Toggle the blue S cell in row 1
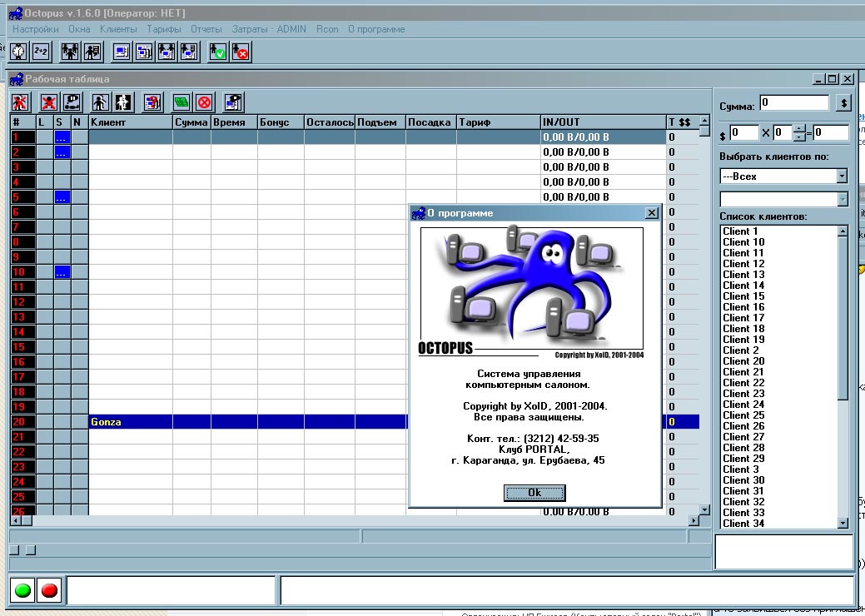 pyautogui.click(x=62, y=137)
